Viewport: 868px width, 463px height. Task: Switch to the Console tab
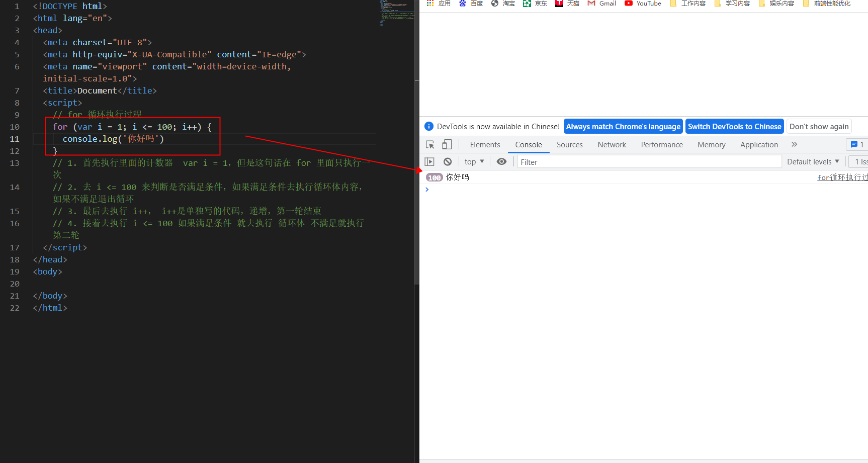(529, 145)
